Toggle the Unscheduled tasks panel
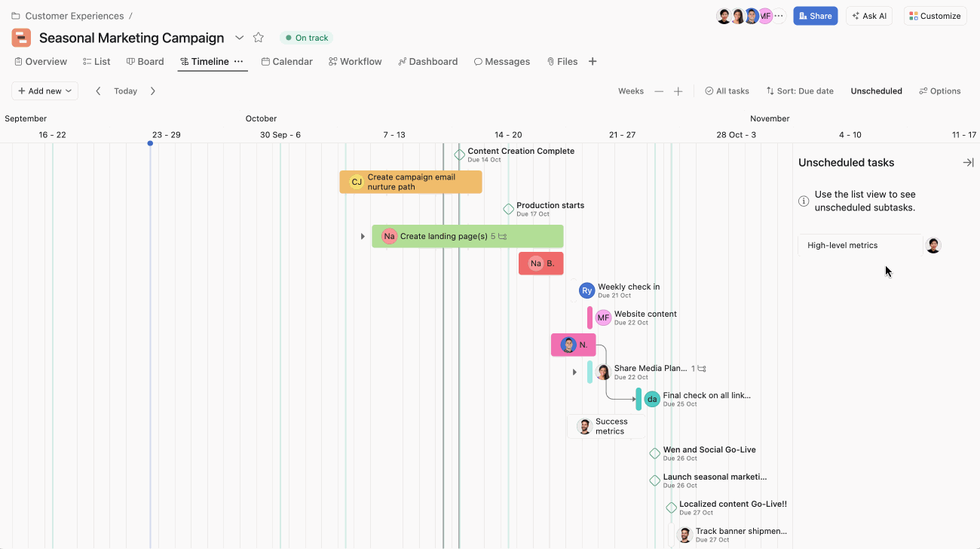The height and width of the screenshot is (549, 980). (876, 90)
